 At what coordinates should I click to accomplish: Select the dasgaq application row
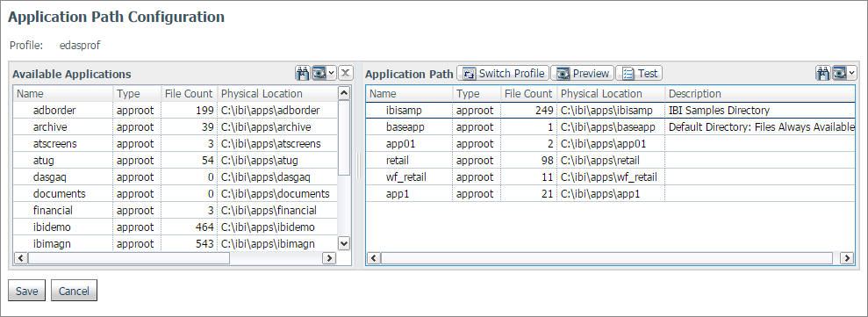(x=175, y=177)
